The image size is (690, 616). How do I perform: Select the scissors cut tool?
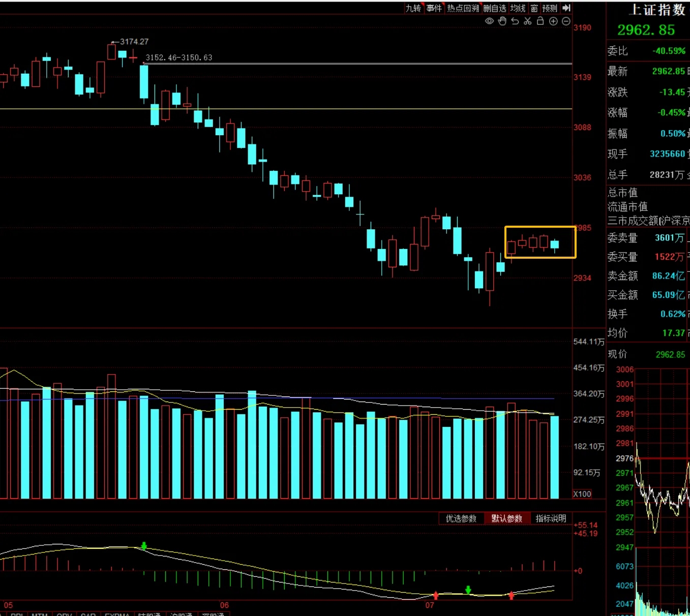tap(528, 21)
